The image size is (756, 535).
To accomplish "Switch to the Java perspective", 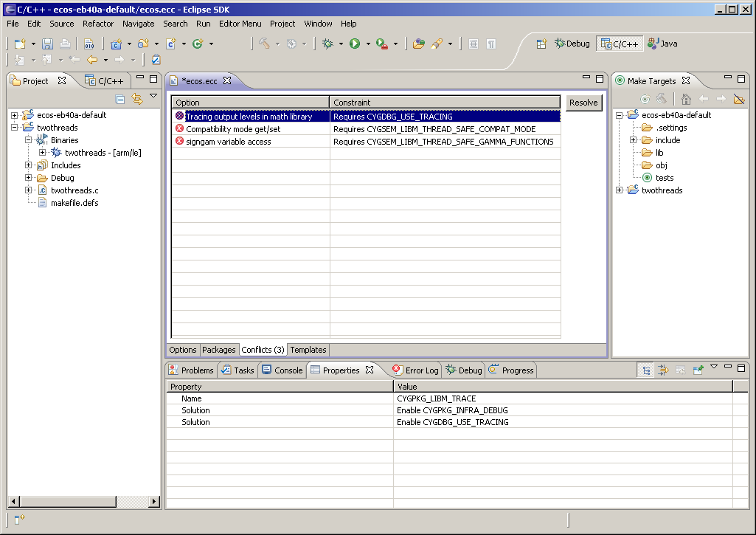I will 663,44.
